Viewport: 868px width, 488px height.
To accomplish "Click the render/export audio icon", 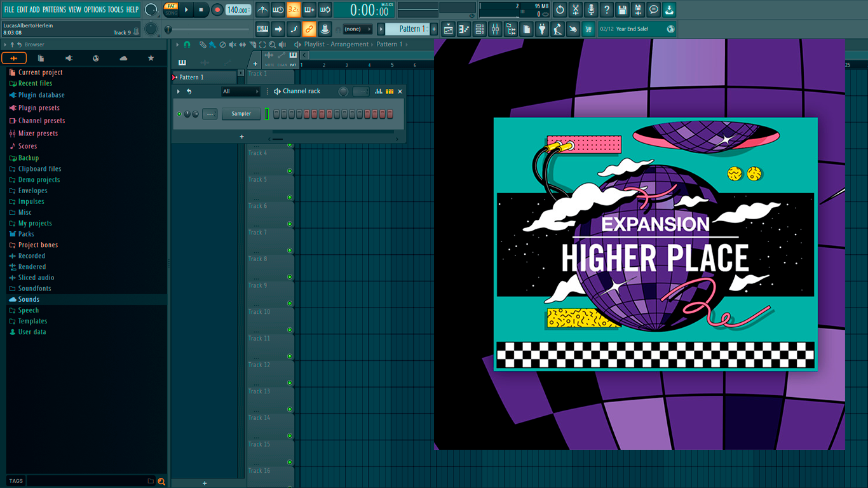I will tap(638, 10).
